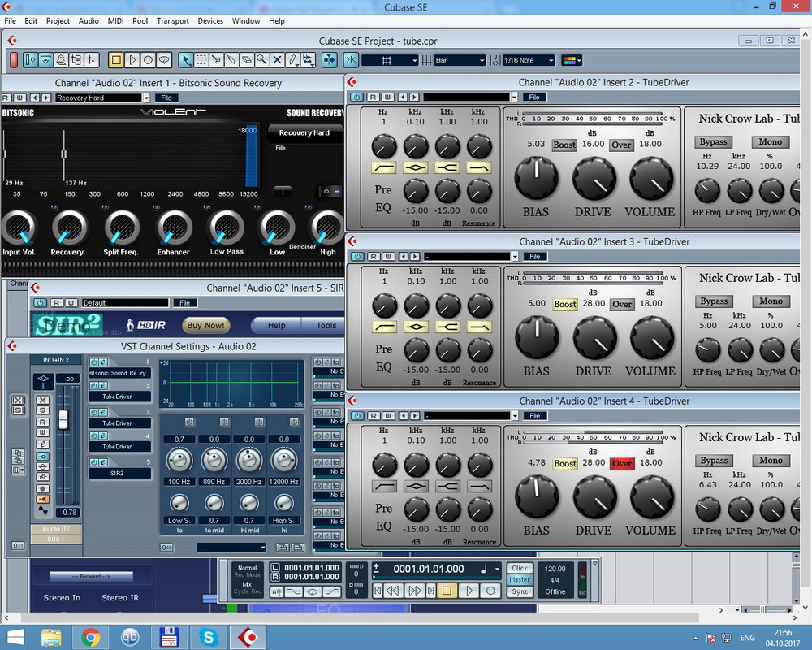Select the Range Selection tool

201,60
